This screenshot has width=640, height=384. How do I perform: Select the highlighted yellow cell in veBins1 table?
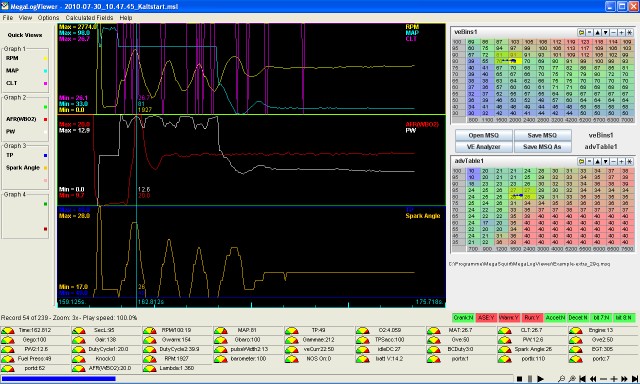tap(515, 61)
